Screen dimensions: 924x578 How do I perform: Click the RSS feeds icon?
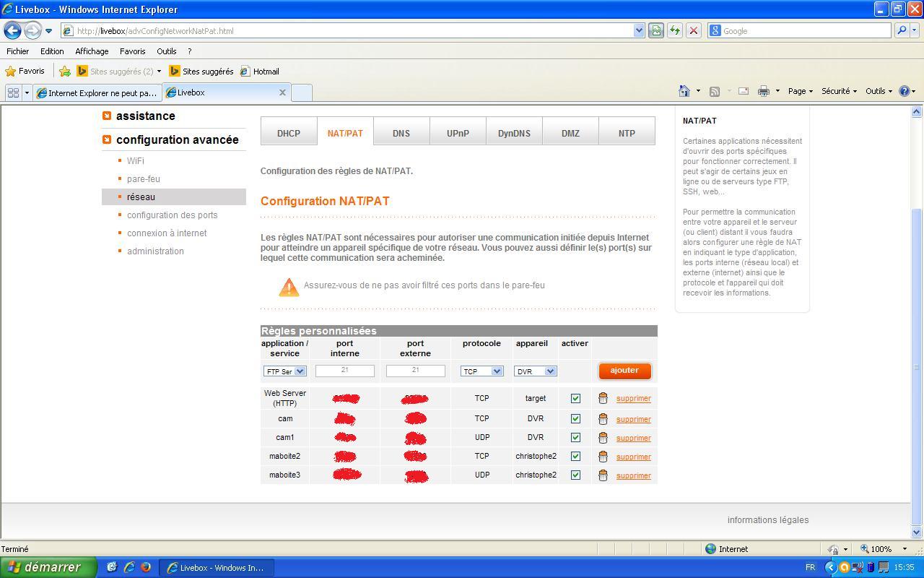click(715, 91)
